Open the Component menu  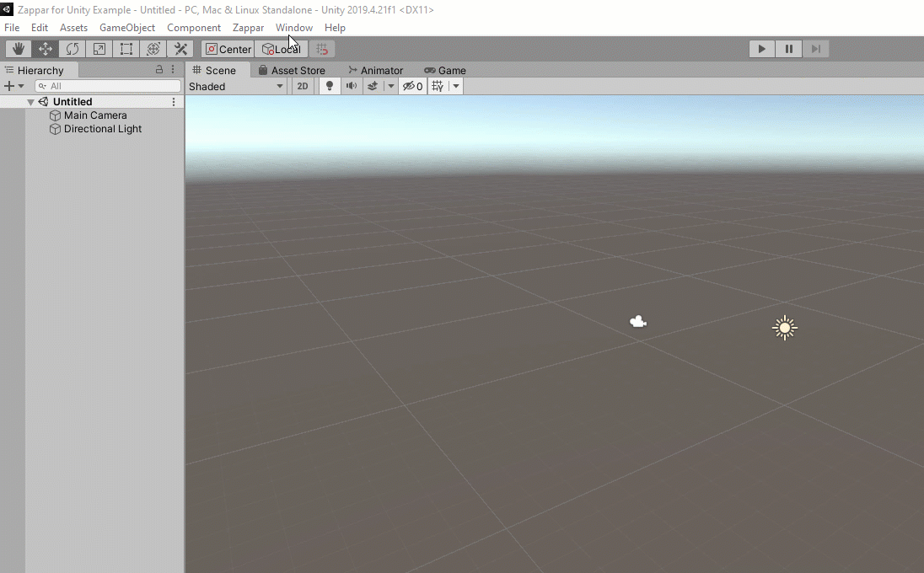(194, 28)
